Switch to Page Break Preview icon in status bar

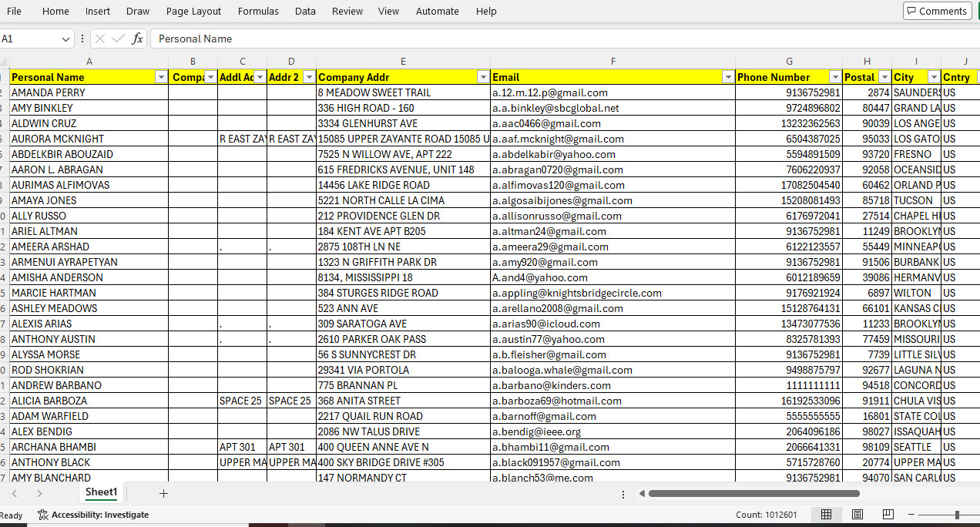point(888,515)
